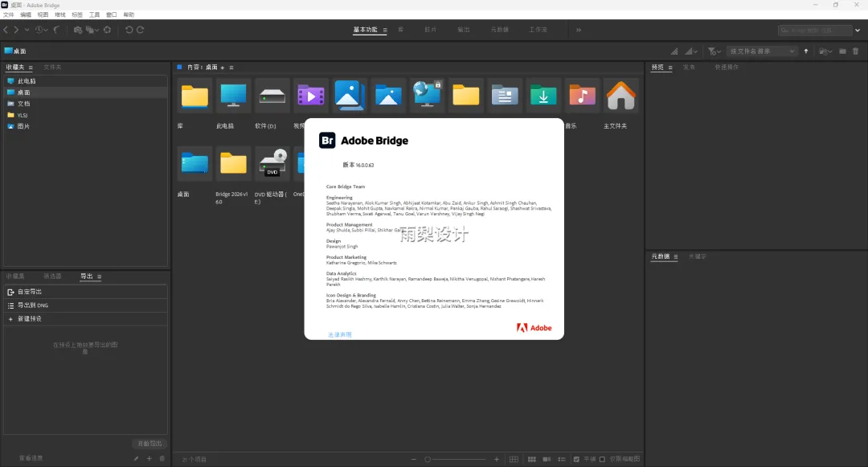
Task: Switch to the 快速操作 panel tab
Action: pyautogui.click(x=727, y=67)
